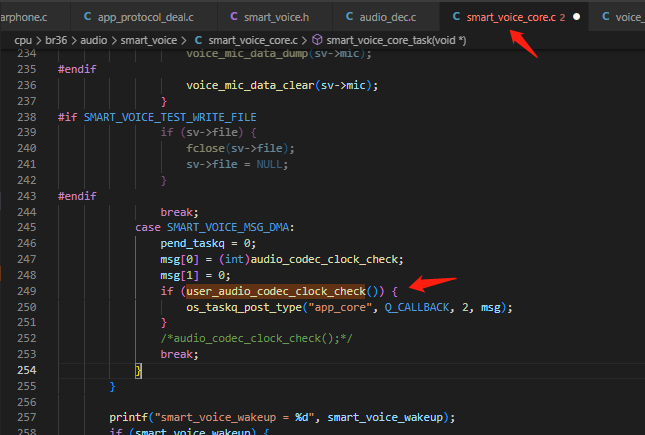
Task: Click voice_mic_data_clear call on line 236
Action: point(282,85)
